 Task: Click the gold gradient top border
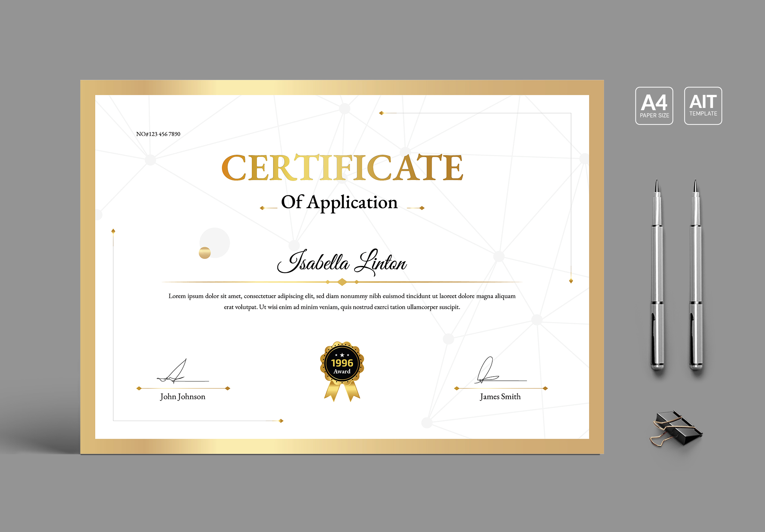[342, 87]
